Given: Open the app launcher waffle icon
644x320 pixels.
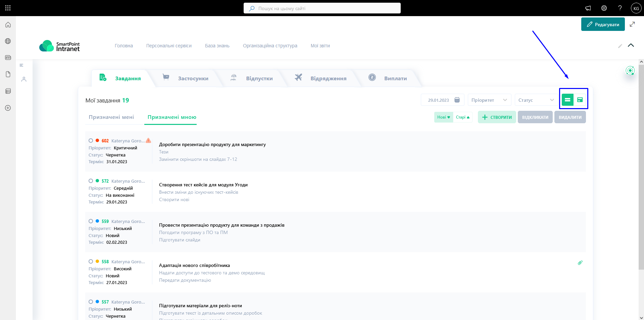Looking at the screenshot, I should pyautogui.click(x=8, y=8).
